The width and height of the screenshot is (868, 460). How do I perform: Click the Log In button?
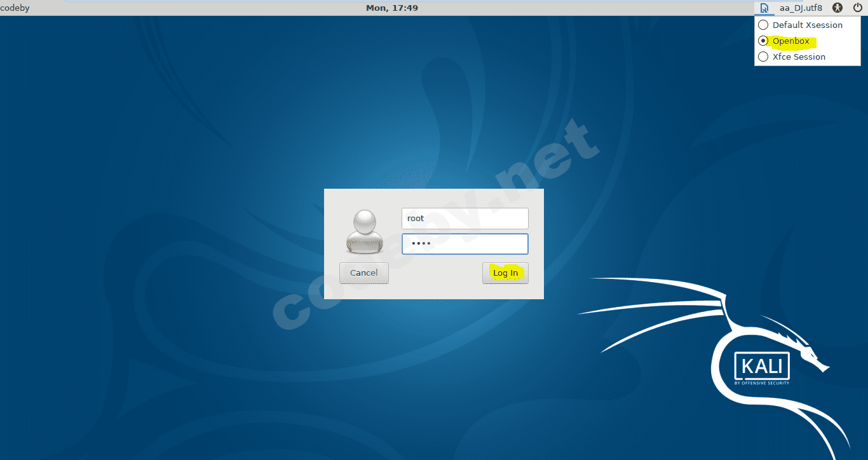coord(505,273)
